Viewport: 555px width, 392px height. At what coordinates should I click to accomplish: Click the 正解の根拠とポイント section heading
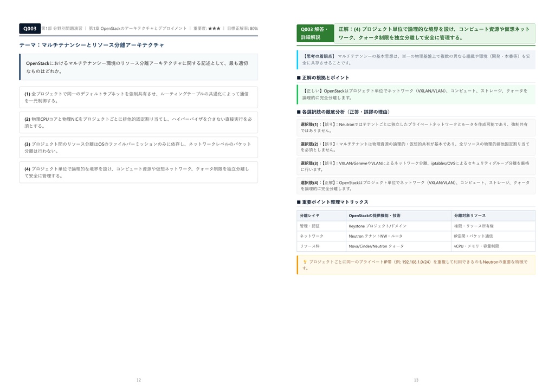pos(323,77)
